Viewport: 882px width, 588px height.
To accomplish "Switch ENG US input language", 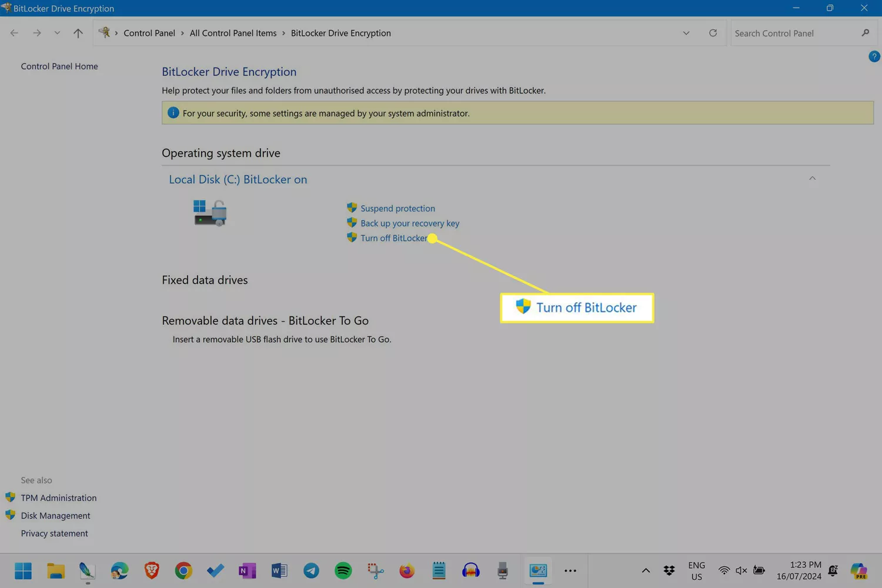I will (697, 571).
